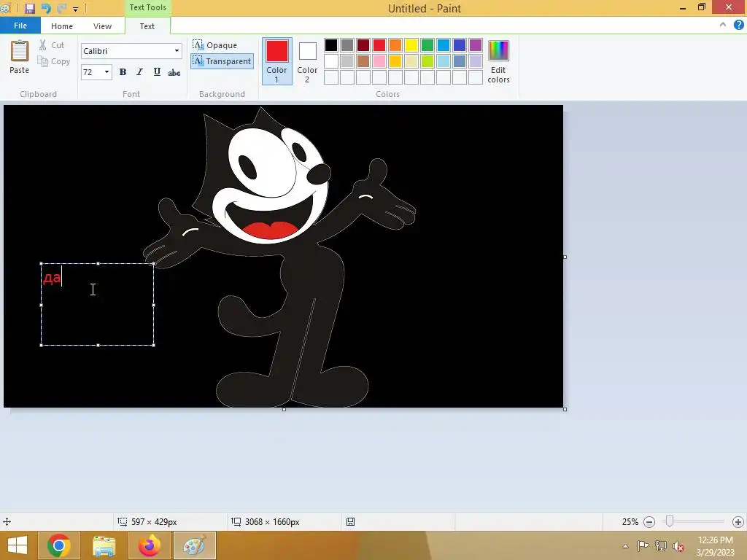
Task: Click the network tray icon
Action: [x=660, y=545]
